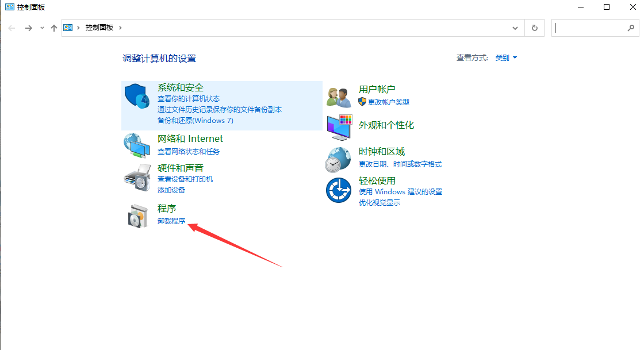
Task: Open the Hardware and Sound printer icon
Action: click(137, 177)
